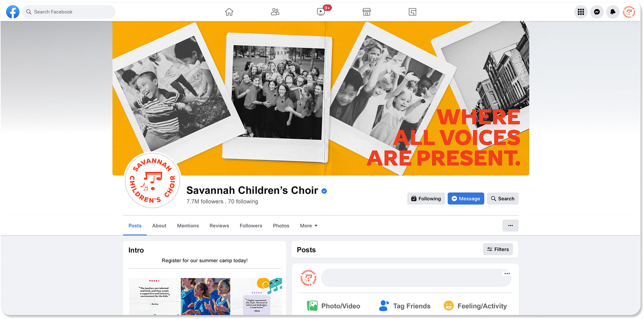Open the choir singers photo thumbnail

click(x=206, y=297)
